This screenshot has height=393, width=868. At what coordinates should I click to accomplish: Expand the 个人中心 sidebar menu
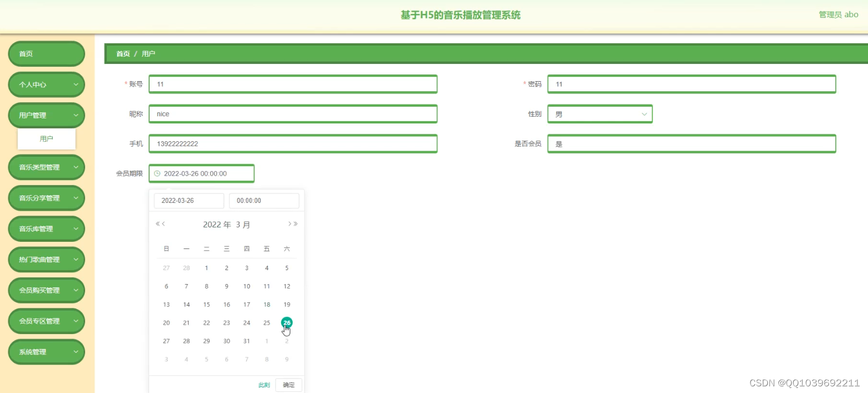[x=46, y=84]
